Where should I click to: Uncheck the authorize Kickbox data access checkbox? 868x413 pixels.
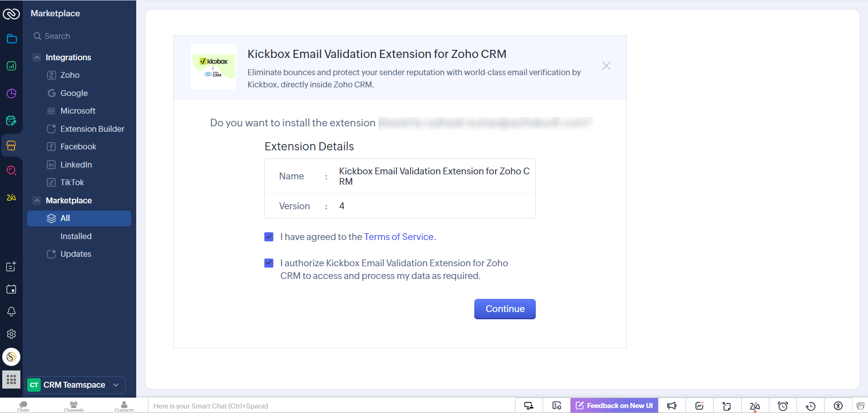tap(269, 263)
